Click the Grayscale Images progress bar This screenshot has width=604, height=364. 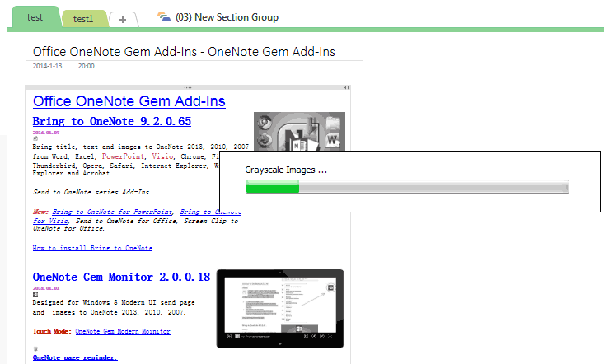click(407, 187)
